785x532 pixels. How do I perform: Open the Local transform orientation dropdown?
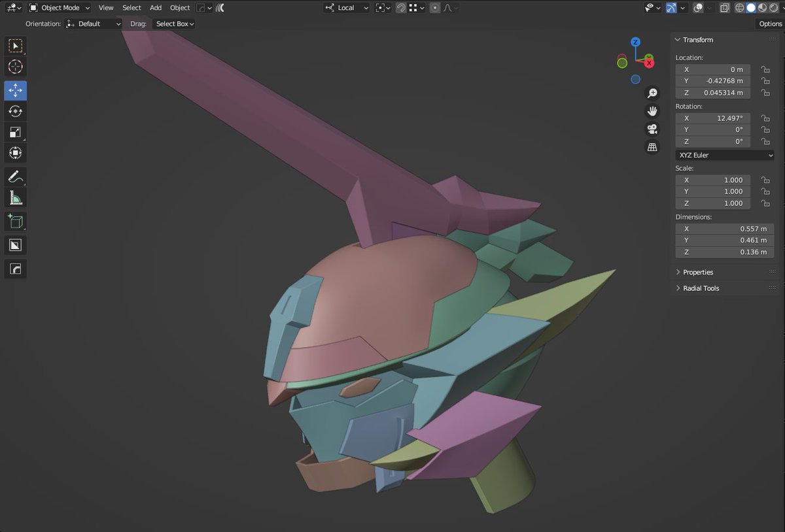tap(347, 8)
